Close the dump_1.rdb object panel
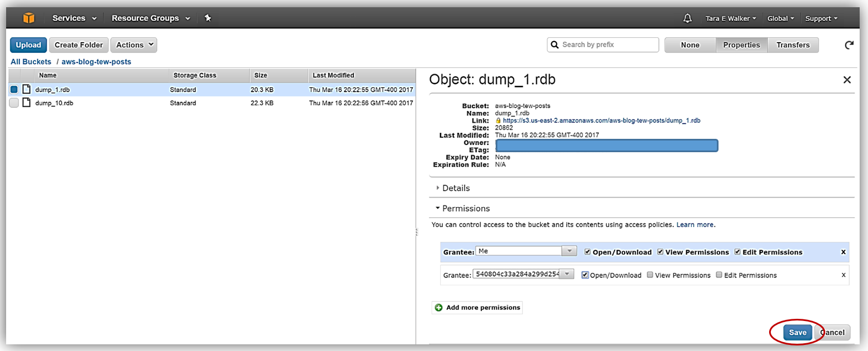The height and width of the screenshot is (351, 868). click(847, 80)
